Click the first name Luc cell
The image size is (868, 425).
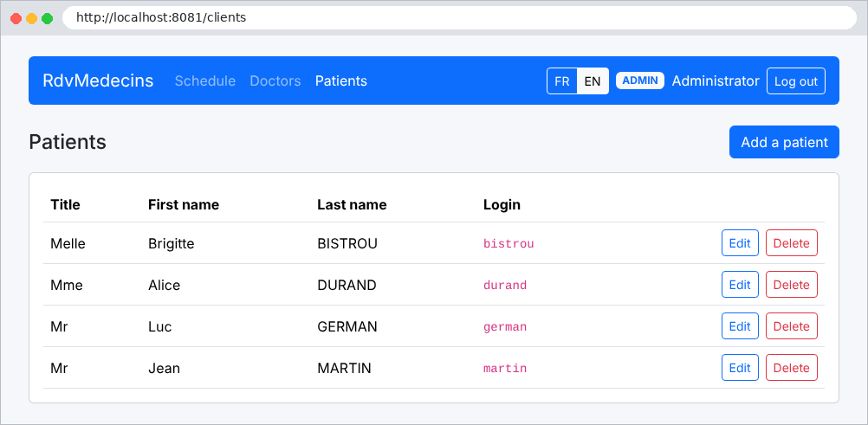pyautogui.click(x=160, y=326)
